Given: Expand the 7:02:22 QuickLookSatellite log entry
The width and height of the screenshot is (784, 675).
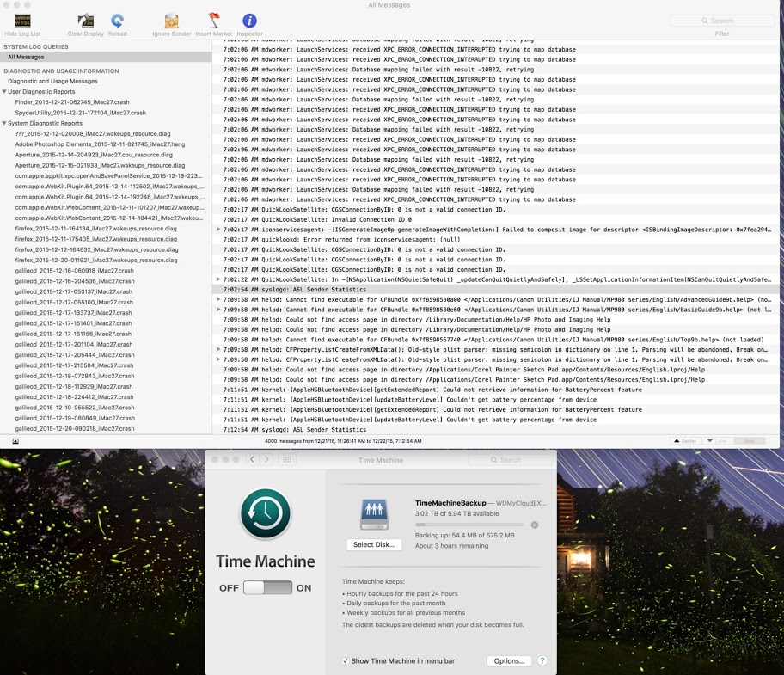Looking at the screenshot, I should [218, 279].
